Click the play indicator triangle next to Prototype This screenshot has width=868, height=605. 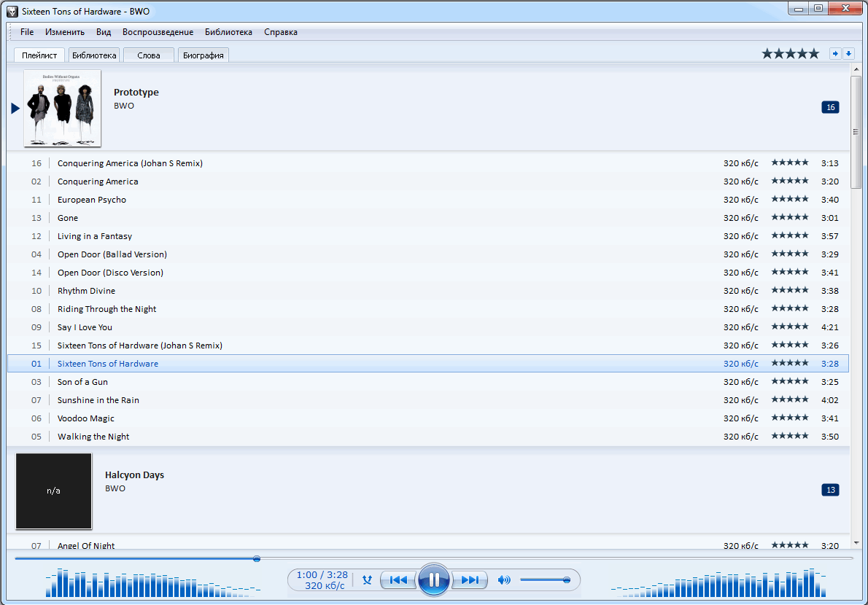point(15,108)
